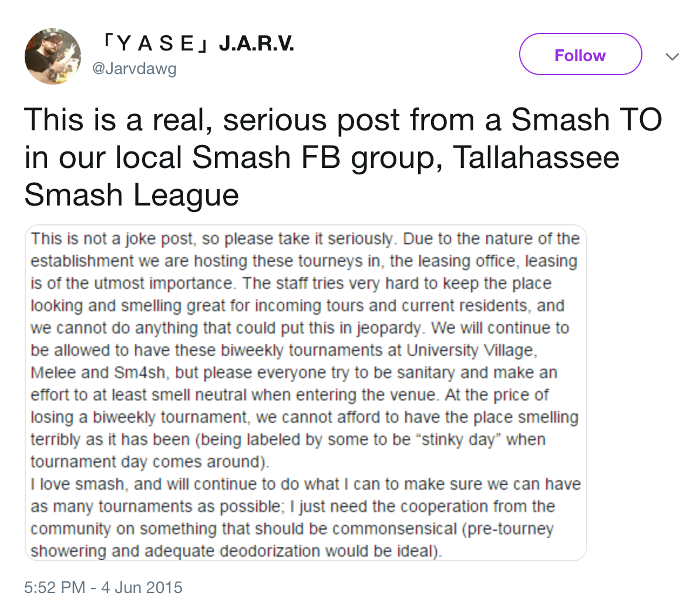700x613 pixels.
Task: Click the 'leasing office' sentence in image
Action: tap(304, 261)
